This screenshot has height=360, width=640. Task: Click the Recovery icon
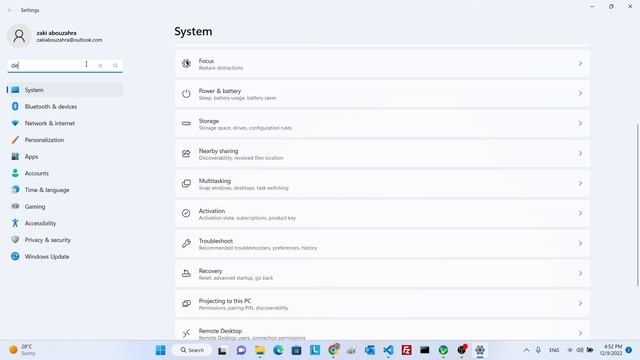tap(186, 273)
